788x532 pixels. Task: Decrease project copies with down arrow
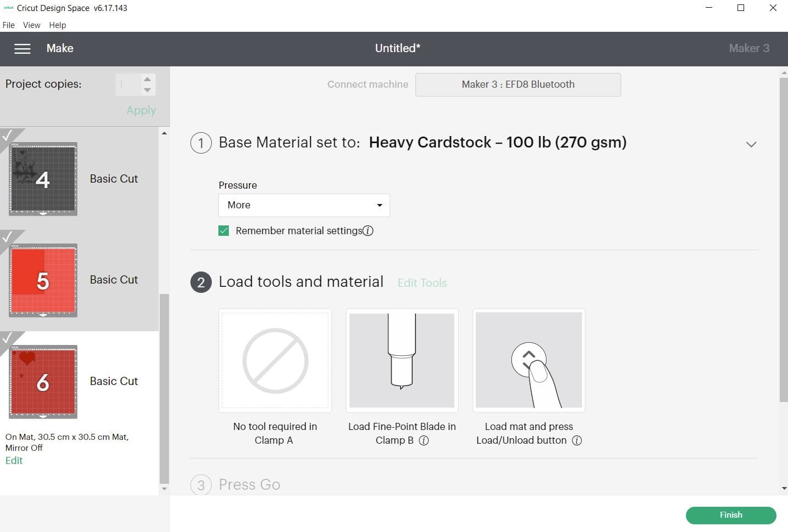pos(147,90)
